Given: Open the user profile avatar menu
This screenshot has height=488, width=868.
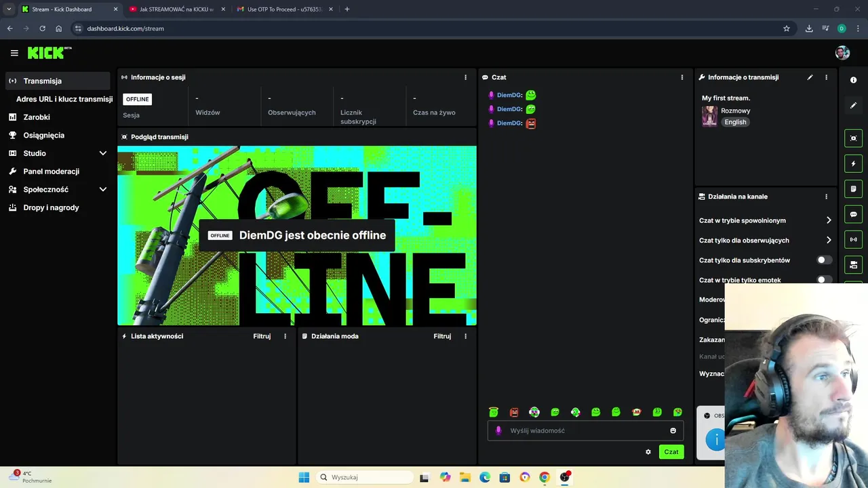Looking at the screenshot, I should click(842, 53).
